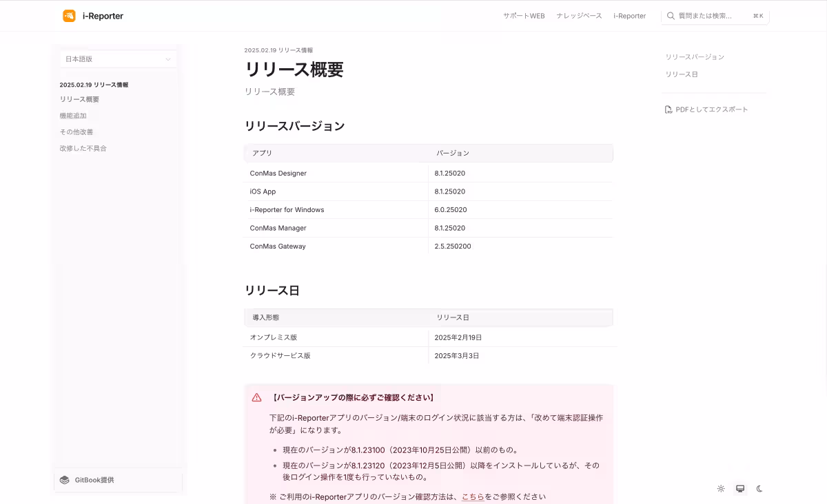Image resolution: width=827 pixels, height=504 pixels.
Task: Click date value 2025年3月3日
Action: point(457,356)
